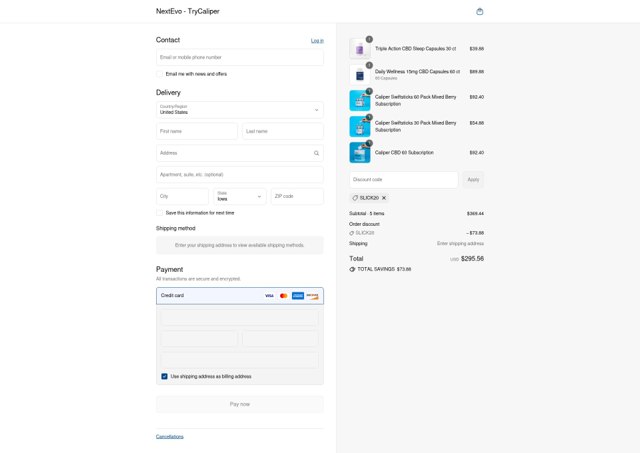Focus the ZIP code field
Image resolution: width=640 pixels, height=453 pixels.
pos(297,196)
